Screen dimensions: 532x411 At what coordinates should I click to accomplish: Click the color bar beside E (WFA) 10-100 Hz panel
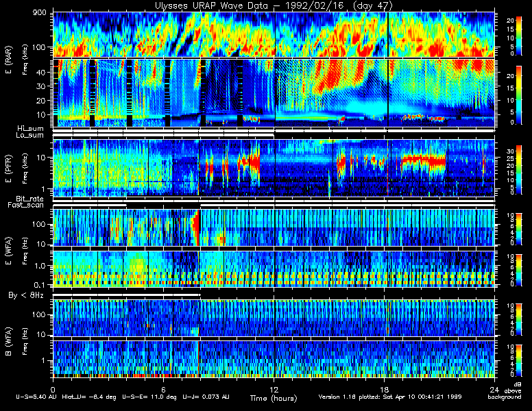click(519, 229)
